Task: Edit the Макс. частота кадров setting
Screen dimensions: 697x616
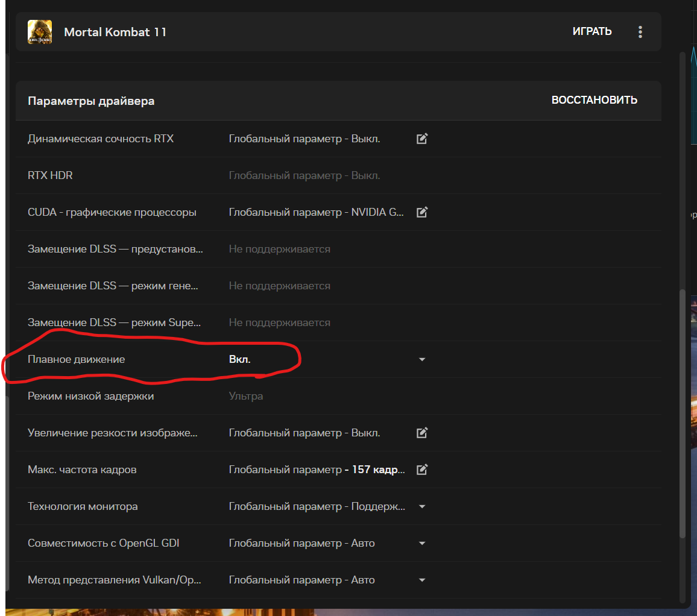Action: pos(422,470)
